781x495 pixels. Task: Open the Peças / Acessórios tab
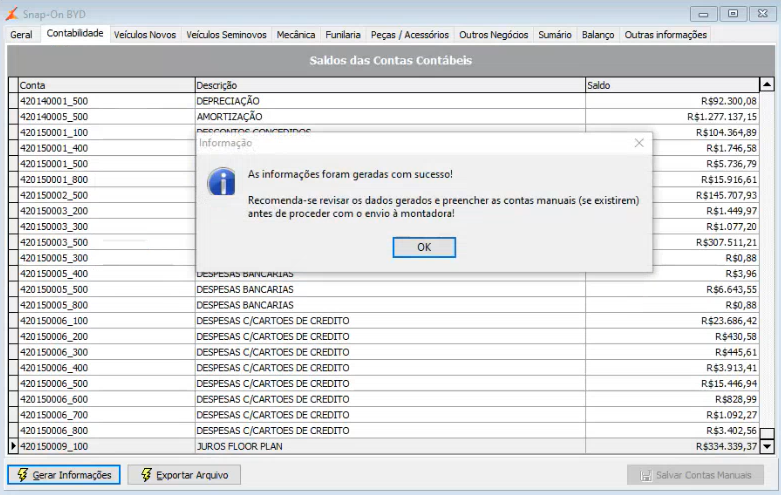pos(410,35)
